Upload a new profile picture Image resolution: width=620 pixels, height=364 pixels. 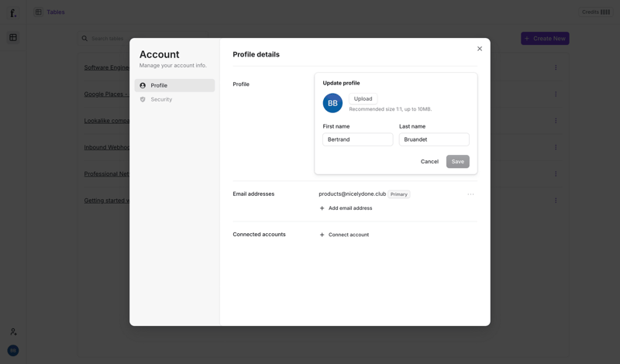(x=363, y=99)
